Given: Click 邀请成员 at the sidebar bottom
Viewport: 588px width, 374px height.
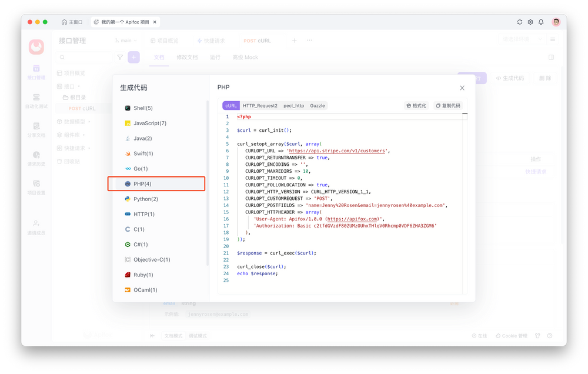Looking at the screenshot, I should coord(36,226).
